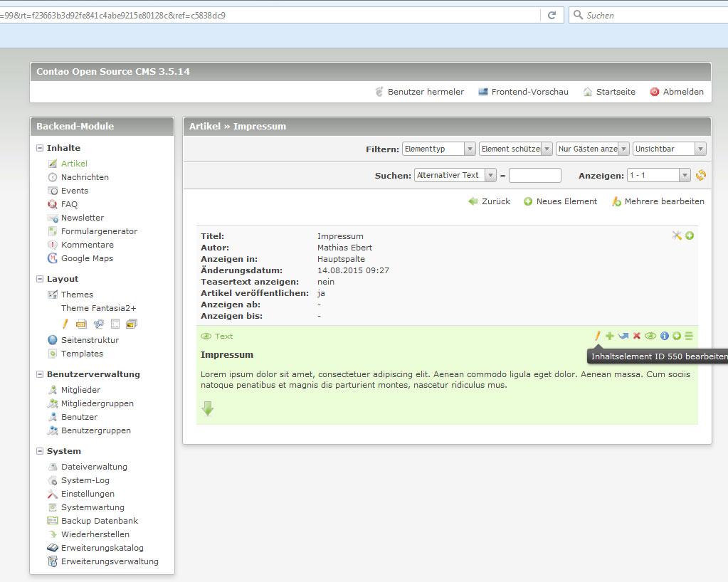
Task: Click the blue move arrow icon
Action: (623, 336)
